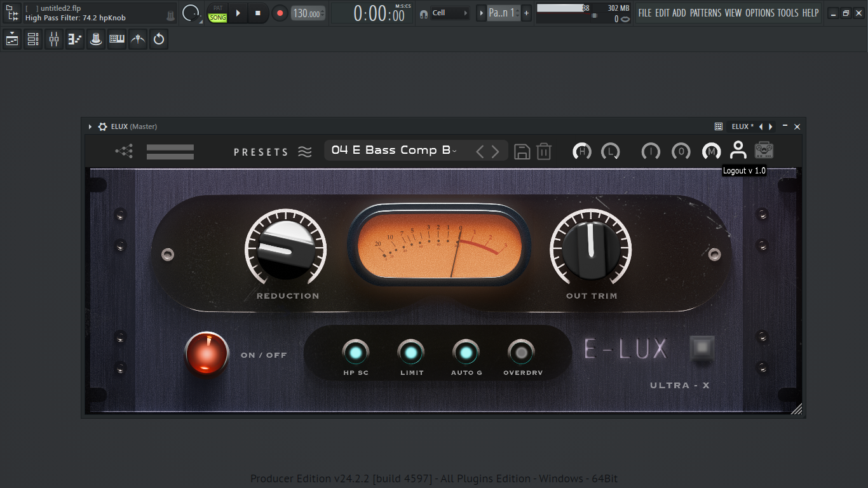Switch to SONG mode
The width and height of the screenshot is (868, 488).
218,18
